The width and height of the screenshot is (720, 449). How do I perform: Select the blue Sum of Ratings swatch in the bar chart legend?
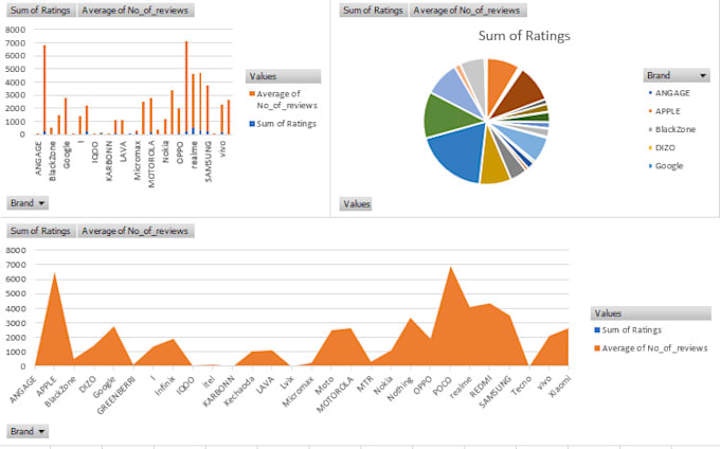[252, 123]
